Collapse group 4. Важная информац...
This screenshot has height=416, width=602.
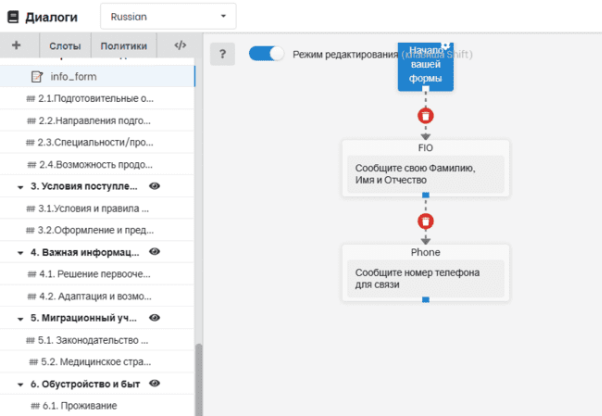20,253
